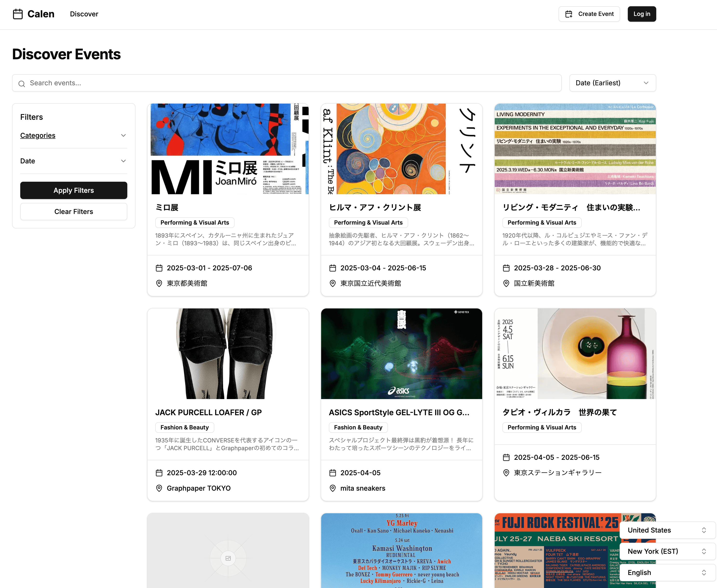Screen dimensions: 717x588
Task: Click the Calen calendar logo icon
Action: coord(18,14)
